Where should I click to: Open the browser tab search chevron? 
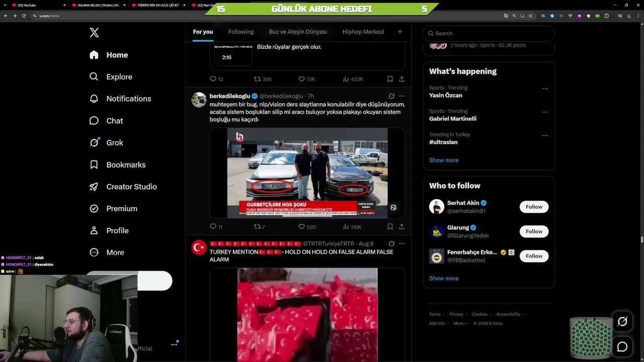click(x=6, y=5)
